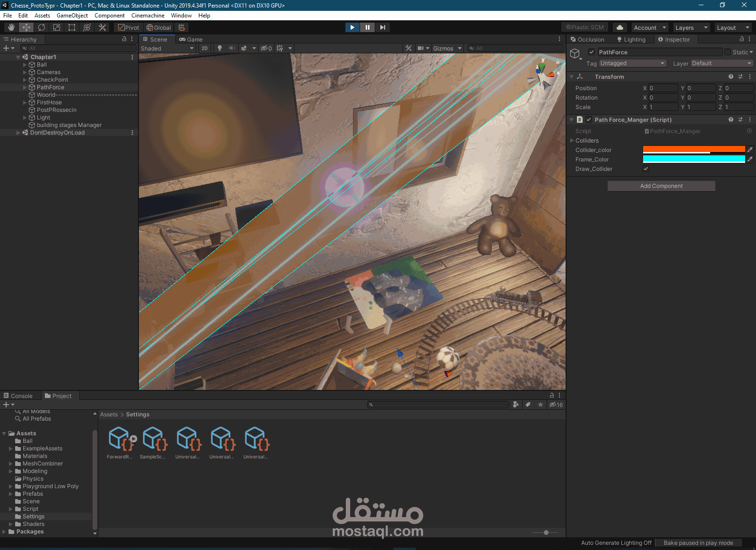Lock the Hierarchy panel
The width and height of the screenshot is (756, 550).
coord(124,39)
